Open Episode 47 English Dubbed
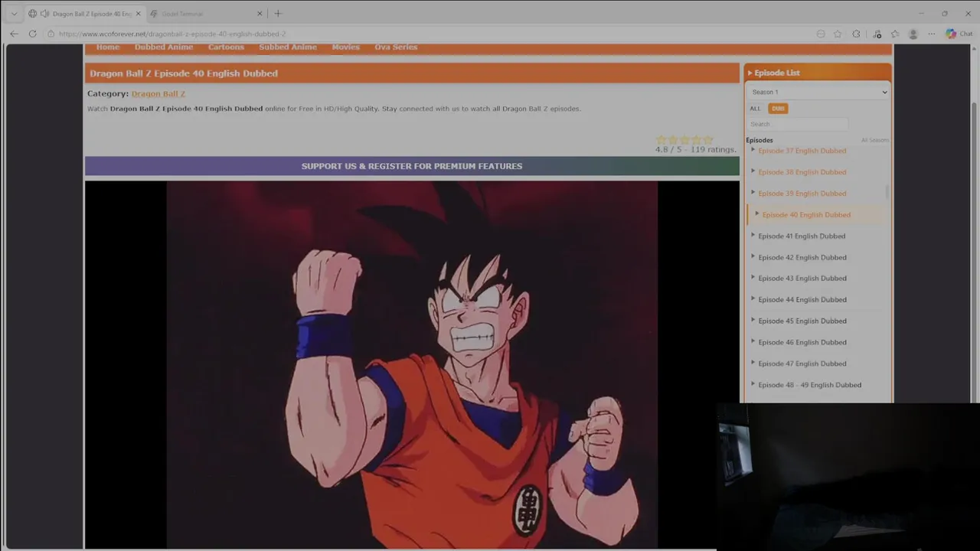 point(802,364)
